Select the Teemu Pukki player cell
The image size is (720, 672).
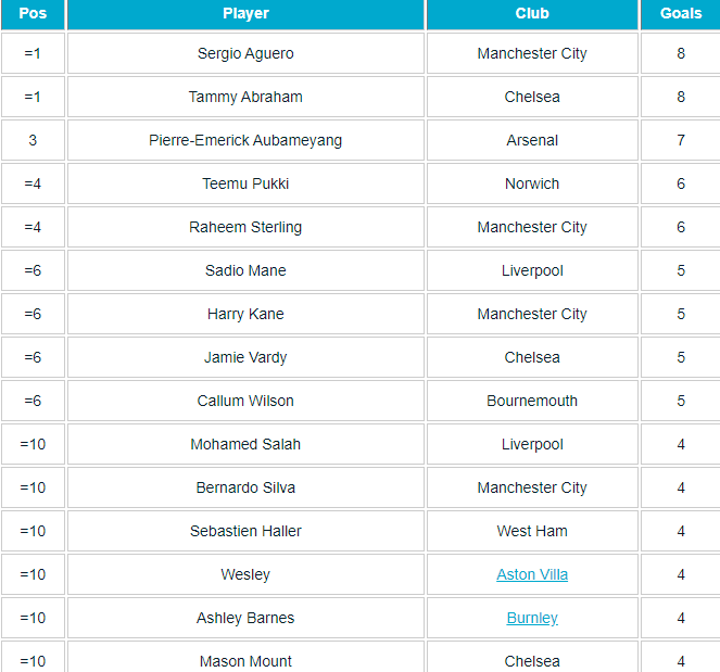pyautogui.click(x=246, y=184)
